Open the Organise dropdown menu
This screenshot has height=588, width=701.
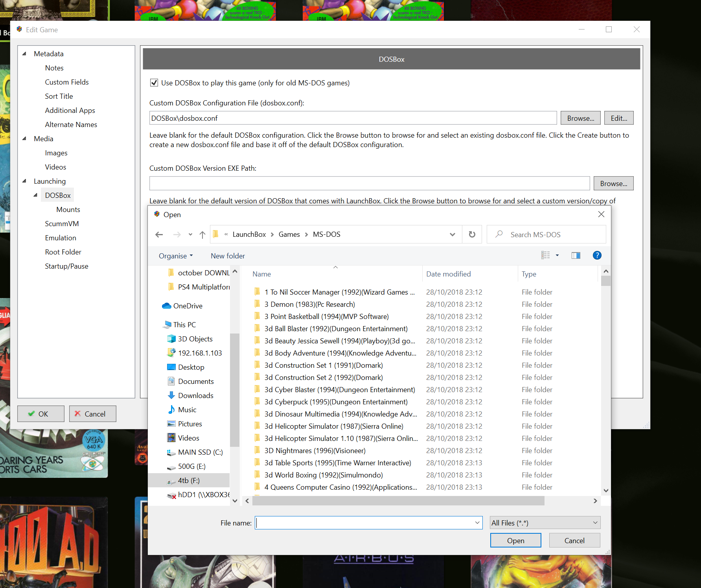176,256
